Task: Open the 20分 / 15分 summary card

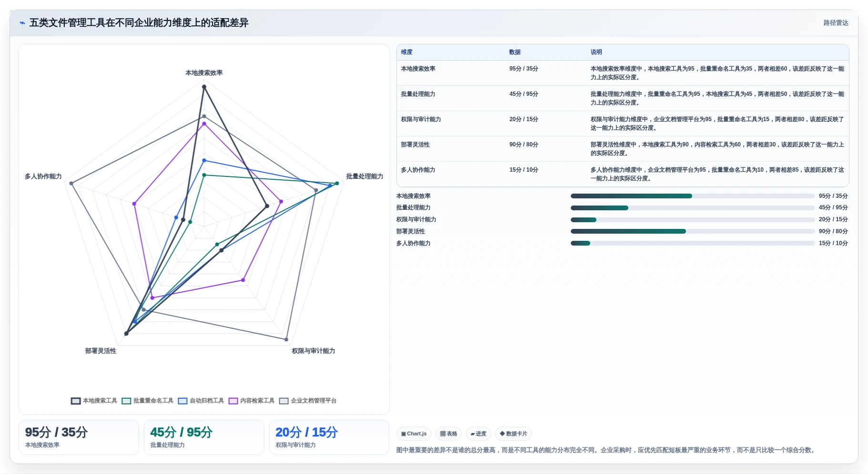Action: (329, 437)
